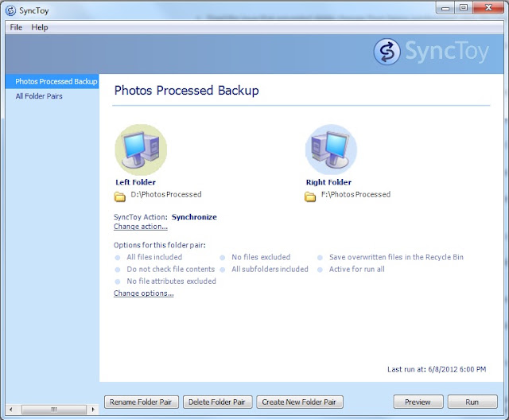Viewport: 509px width, 420px height.
Task: Open the File menu
Action: [x=16, y=27]
